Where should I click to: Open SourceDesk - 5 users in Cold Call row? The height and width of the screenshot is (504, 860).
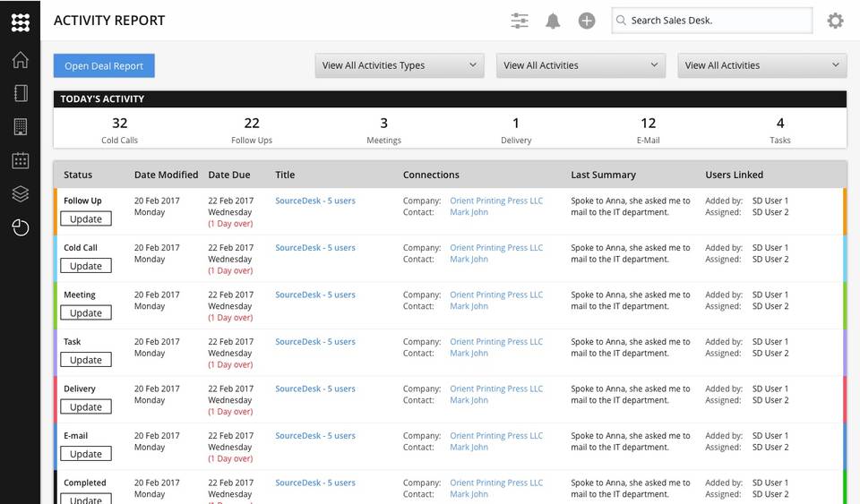[315, 248]
